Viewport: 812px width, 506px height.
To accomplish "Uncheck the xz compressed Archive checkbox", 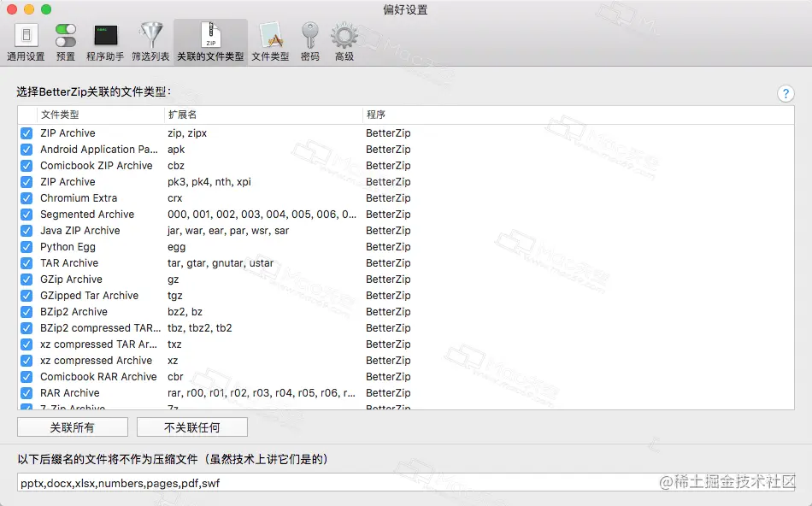I will click(26, 361).
